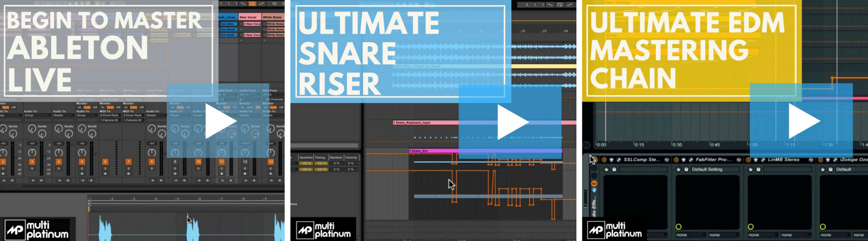Fold the SSLComp device with its triangle
The width and height of the screenshot is (868, 241).
pos(611,160)
